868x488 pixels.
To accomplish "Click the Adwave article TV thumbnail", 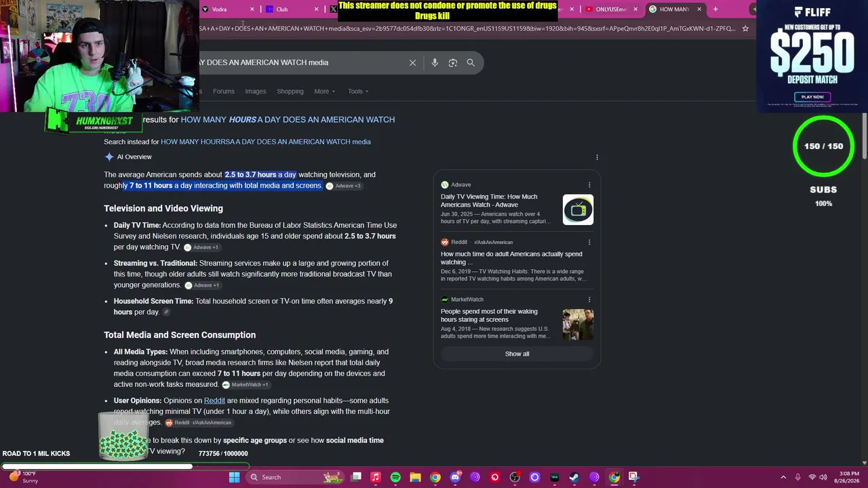I will 578,210.
